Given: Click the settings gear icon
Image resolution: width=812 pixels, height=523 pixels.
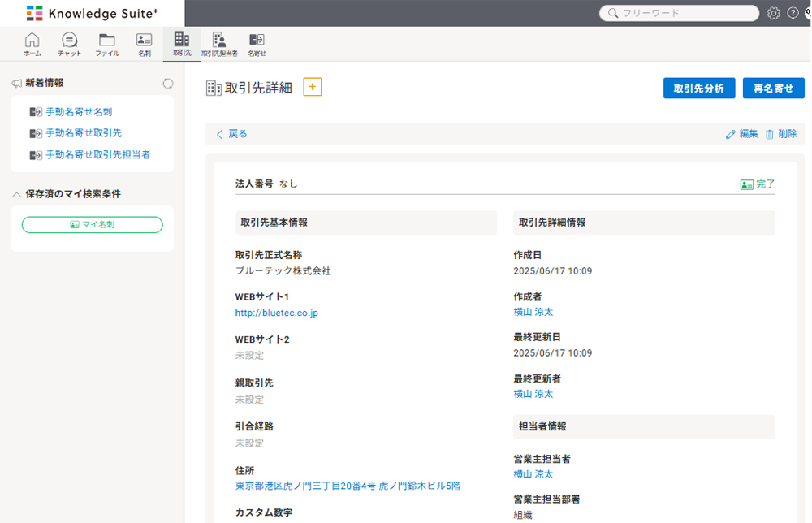Looking at the screenshot, I should [774, 13].
